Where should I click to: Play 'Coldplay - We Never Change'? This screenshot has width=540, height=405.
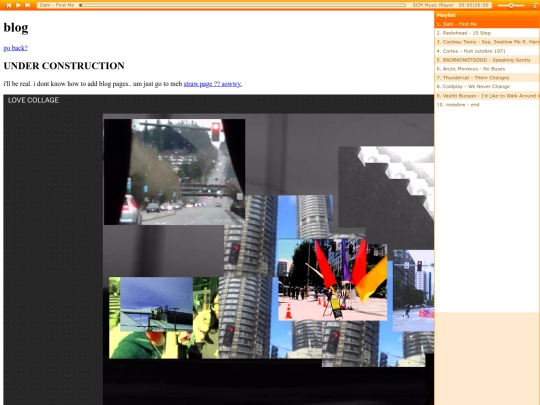[487, 86]
